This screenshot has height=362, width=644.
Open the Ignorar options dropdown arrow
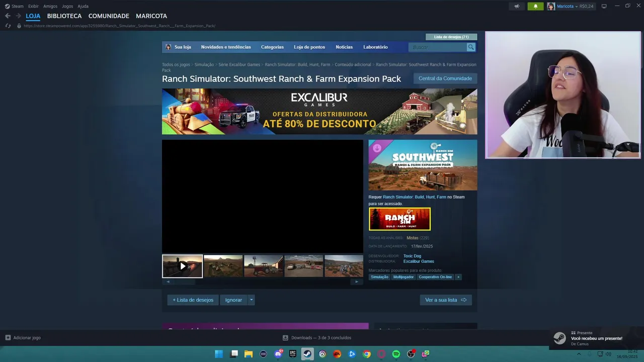tap(252, 300)
